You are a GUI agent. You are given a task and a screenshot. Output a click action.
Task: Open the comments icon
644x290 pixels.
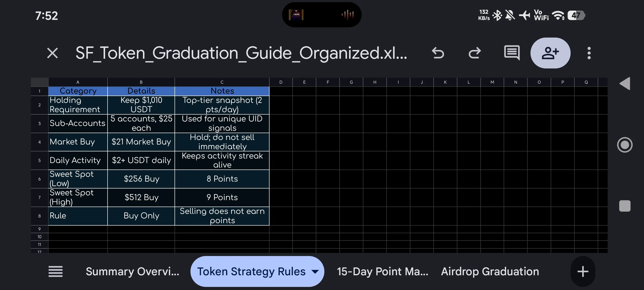click(x=512, y=53)
